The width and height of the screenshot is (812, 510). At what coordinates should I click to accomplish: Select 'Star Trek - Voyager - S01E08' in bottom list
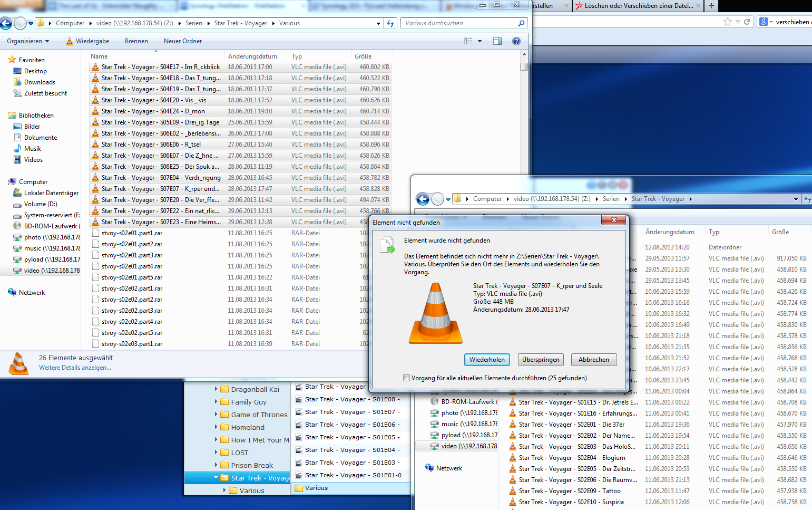(351, 399)
